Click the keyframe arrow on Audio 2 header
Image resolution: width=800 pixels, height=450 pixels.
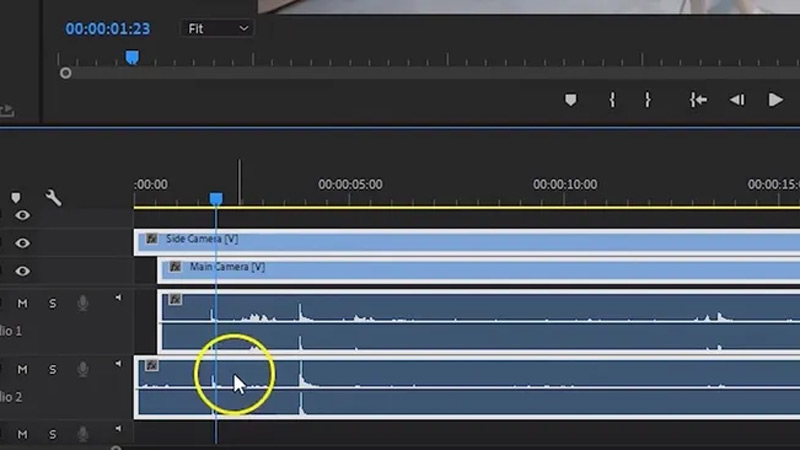tap(118, 365)
